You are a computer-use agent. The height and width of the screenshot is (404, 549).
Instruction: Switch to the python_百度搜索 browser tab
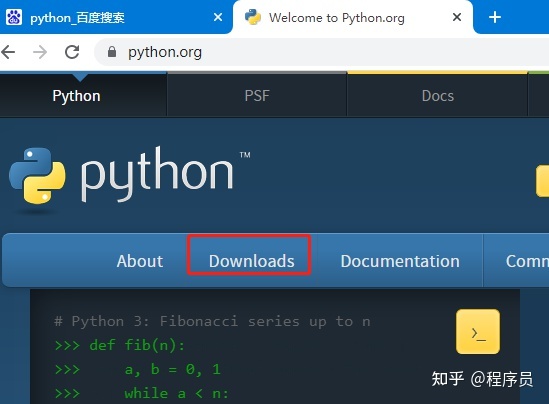pos(116,17)
